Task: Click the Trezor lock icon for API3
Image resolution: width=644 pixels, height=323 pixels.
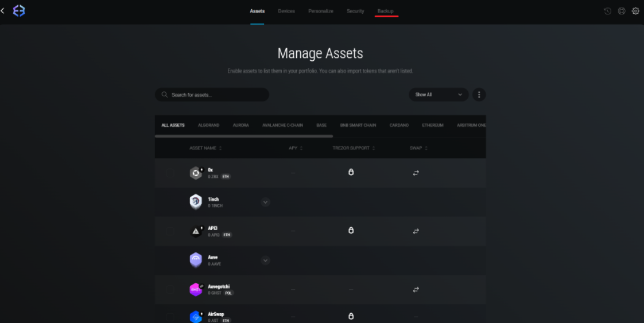Action: point(351,231)
